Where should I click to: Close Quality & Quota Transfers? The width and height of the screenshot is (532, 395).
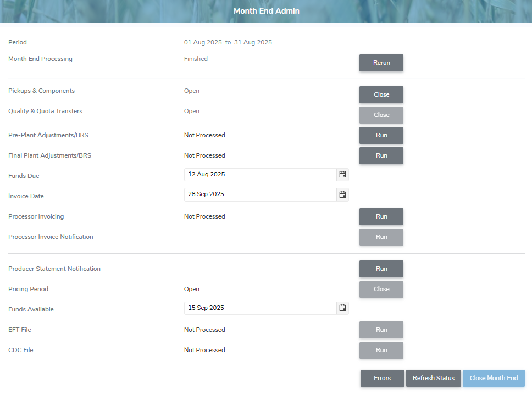pos(381,115)
